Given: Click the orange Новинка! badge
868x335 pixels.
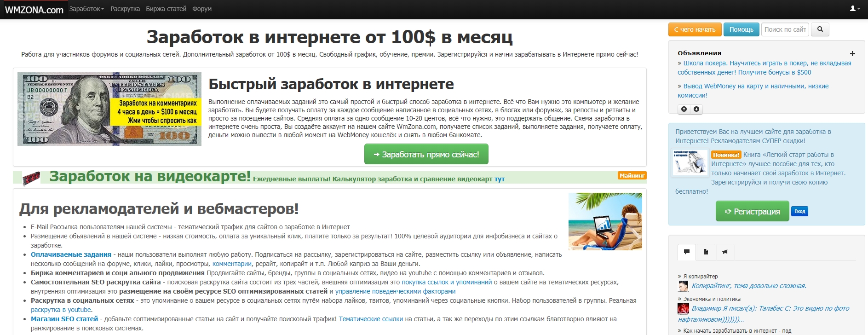Looking at the screenshot, I should click(x=726, y=155).
